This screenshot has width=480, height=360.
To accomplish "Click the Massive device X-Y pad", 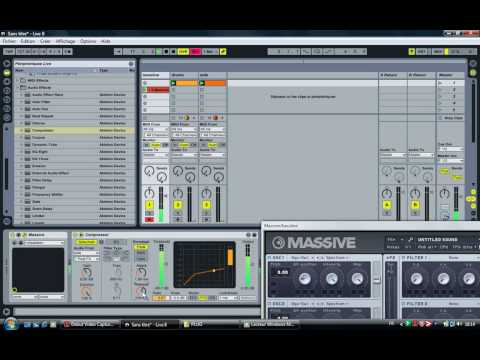I will tap(38, 270).
